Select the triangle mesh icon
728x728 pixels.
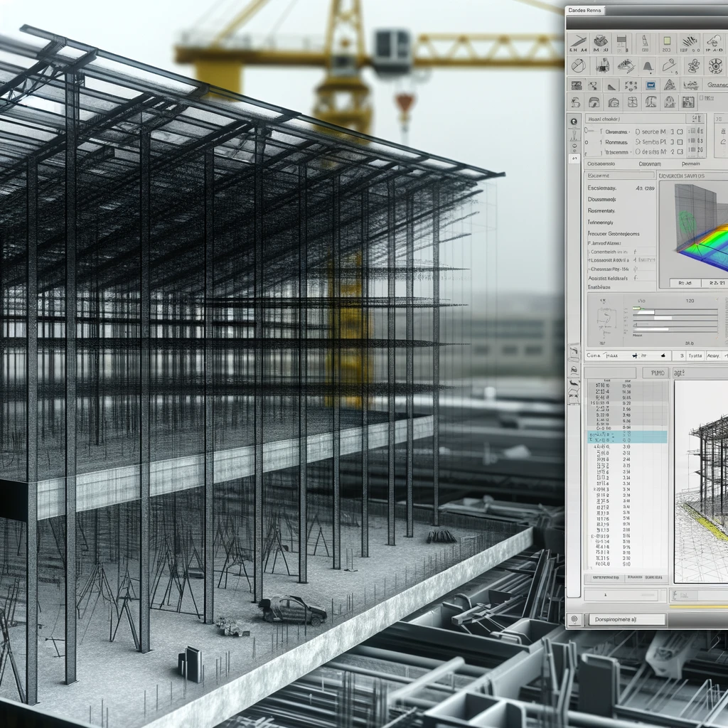click(669, 85)
